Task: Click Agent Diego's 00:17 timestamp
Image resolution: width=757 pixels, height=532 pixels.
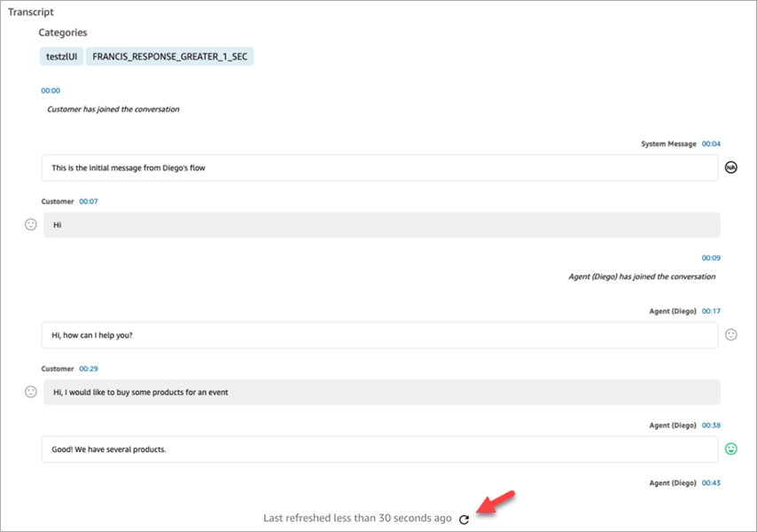Action: point(713,310)
